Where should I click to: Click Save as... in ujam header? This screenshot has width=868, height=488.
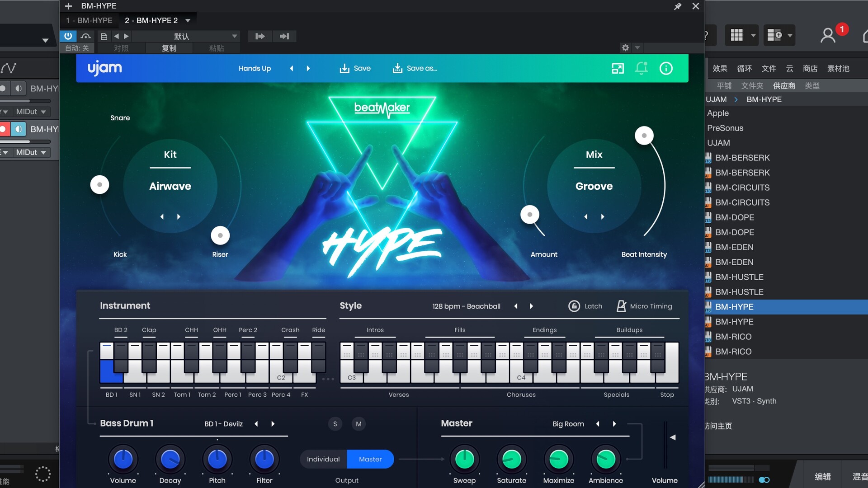click(415, 68)
